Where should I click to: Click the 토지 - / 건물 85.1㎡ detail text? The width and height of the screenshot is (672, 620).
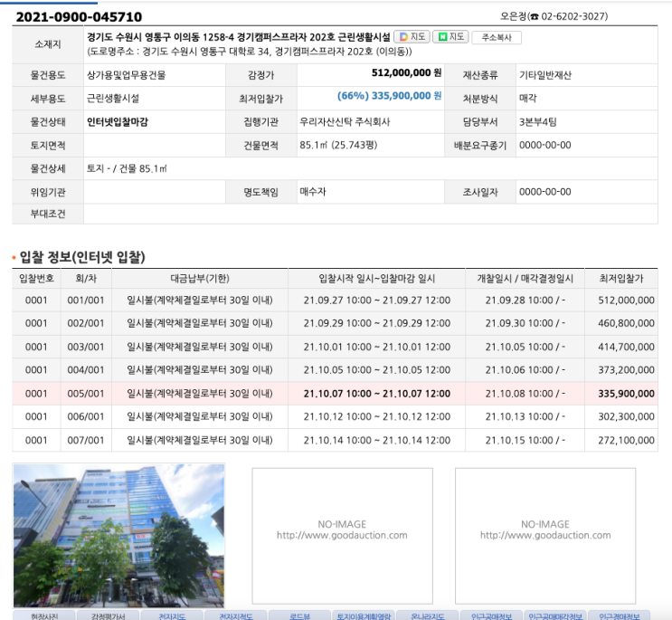(127, 168)
